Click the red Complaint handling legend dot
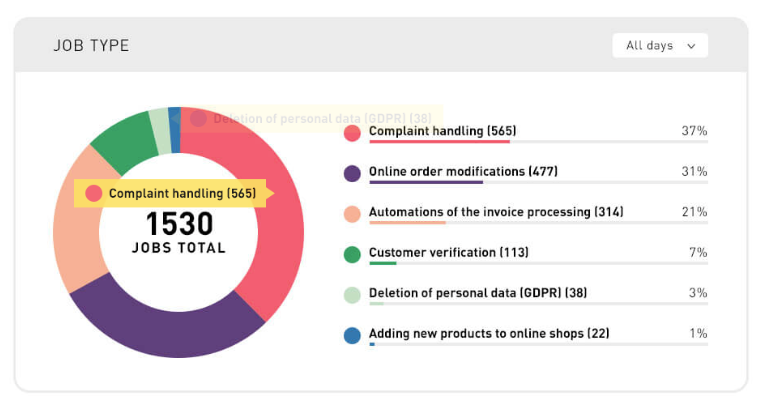 352,132
